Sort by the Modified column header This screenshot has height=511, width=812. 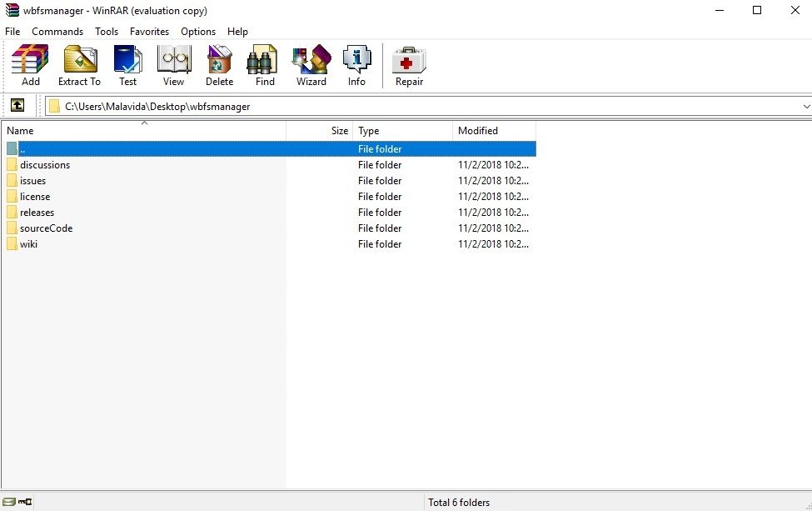pos(494,131)
